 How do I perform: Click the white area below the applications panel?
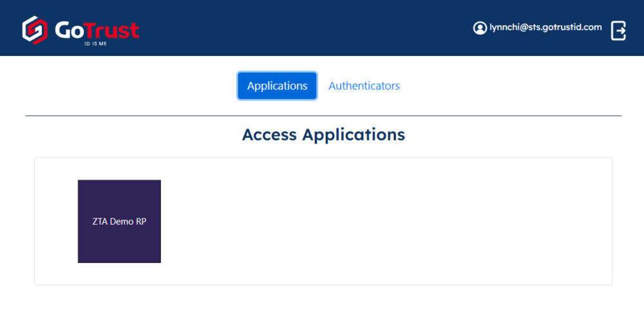click(x=322, y=299)
